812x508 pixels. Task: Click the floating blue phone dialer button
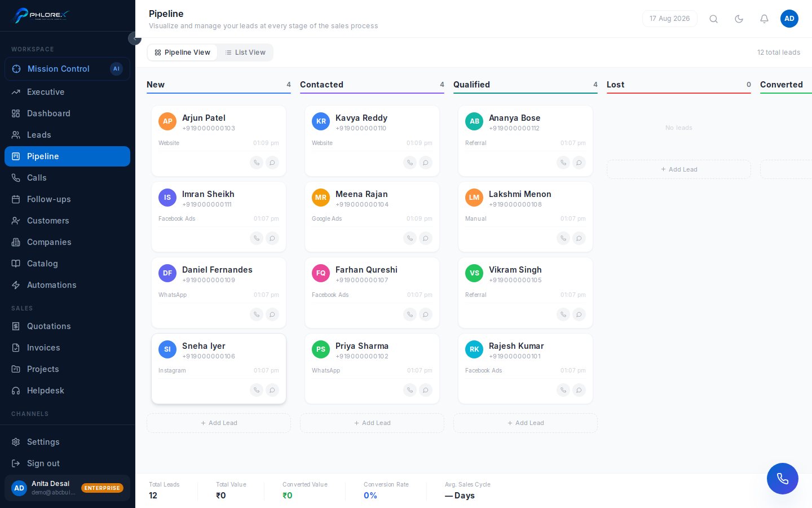(x=783, y=479)
